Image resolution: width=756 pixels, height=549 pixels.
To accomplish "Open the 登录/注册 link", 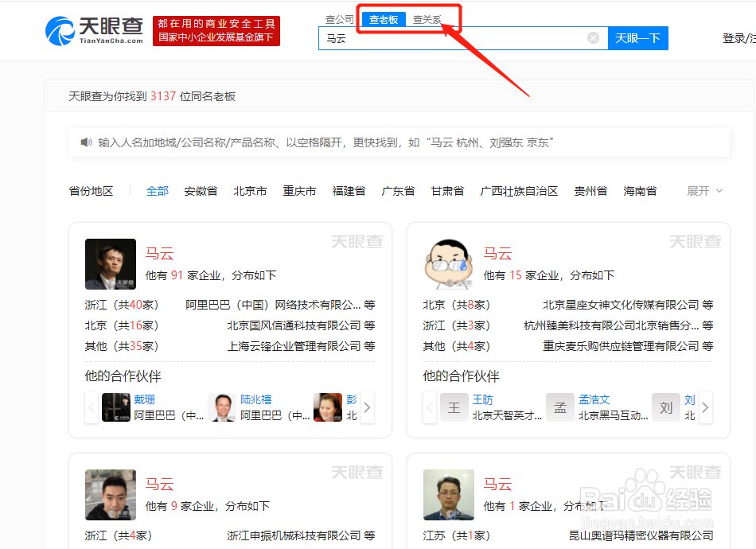I will (743, 37).
